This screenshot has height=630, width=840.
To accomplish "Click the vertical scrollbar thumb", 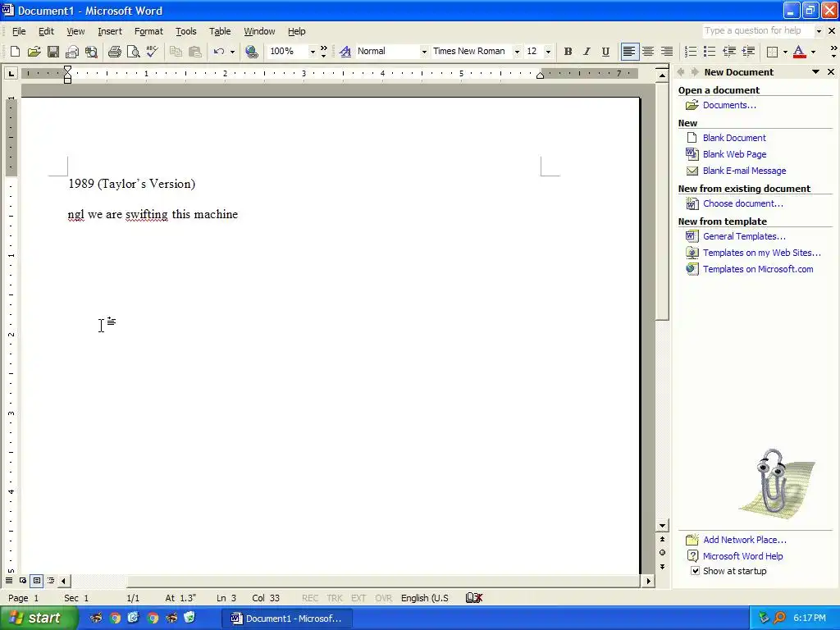I will [662, 200].
